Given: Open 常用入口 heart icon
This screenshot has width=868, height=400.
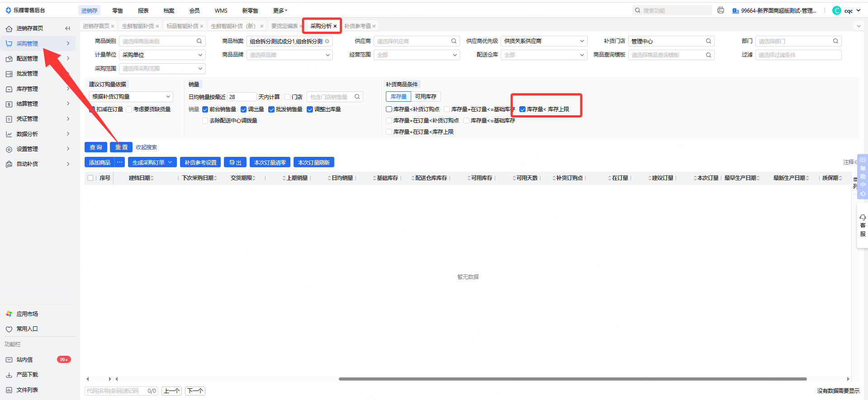Looking at the screenshot, I should point(9,329).
